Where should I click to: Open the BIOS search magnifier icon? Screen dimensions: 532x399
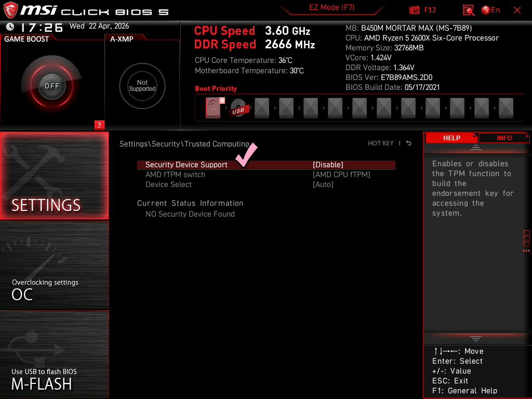(468, 10)
